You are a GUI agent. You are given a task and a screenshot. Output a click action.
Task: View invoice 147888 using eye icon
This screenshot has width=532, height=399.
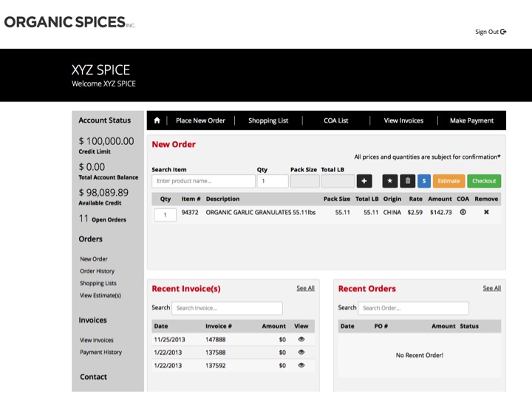[301, 339]
